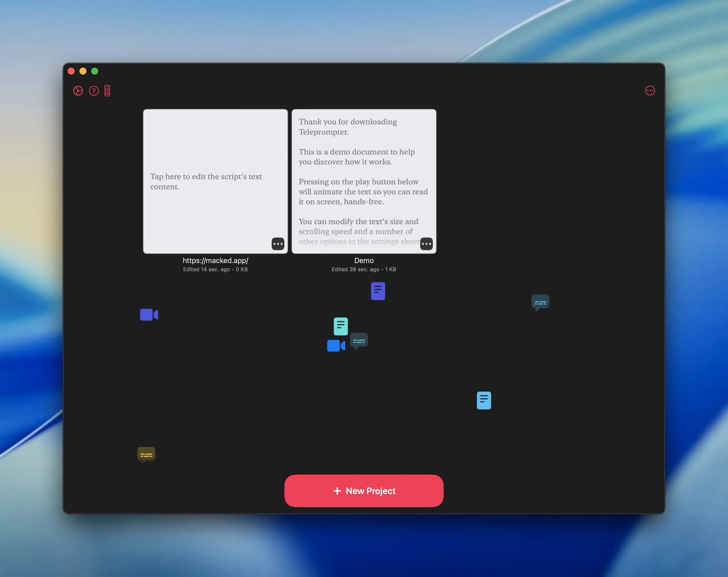Create a New Project
Image resolution: width=728 pixels, height=577 pixels.
pos(364,491)
